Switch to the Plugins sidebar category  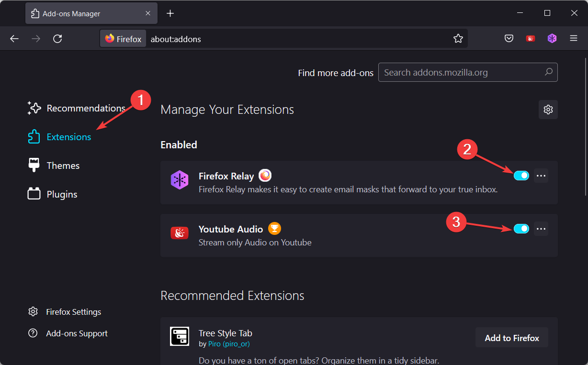[x=53, y=194]
